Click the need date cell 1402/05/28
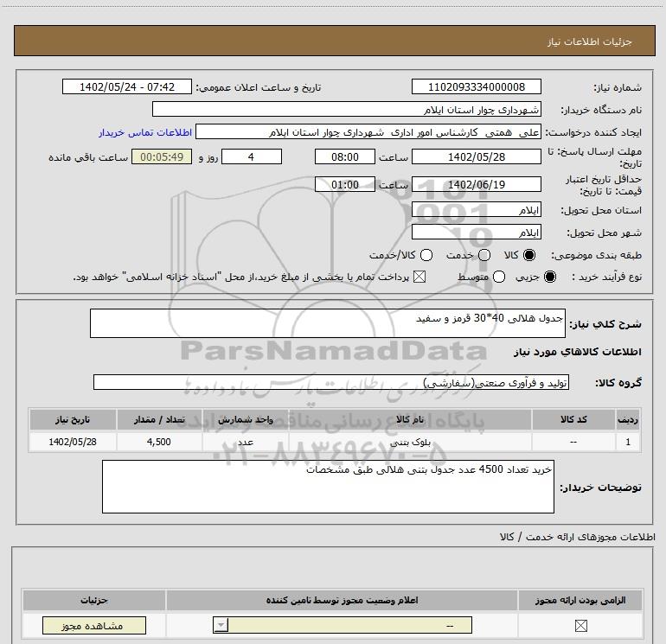The width and height of the screenshot is (666, 644). point(73,442)
